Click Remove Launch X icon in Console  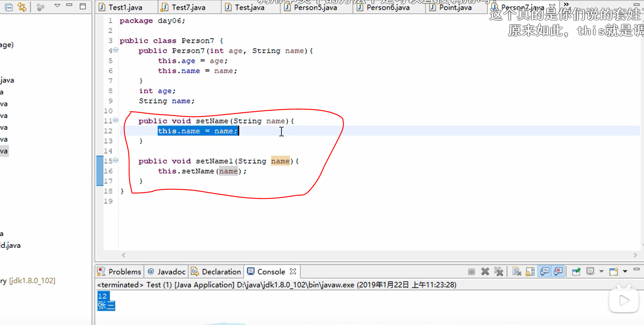(x=485, y=271)
